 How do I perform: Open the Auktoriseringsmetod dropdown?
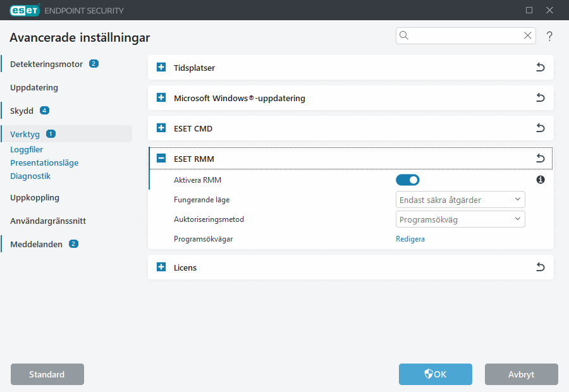pos(460,219)
